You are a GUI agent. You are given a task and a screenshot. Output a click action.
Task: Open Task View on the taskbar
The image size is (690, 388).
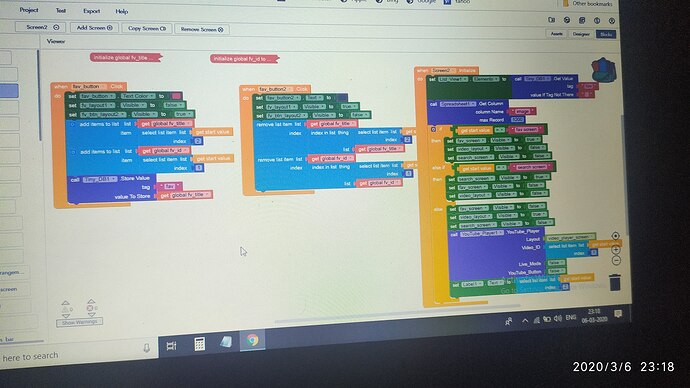click(x=172, y=346)
